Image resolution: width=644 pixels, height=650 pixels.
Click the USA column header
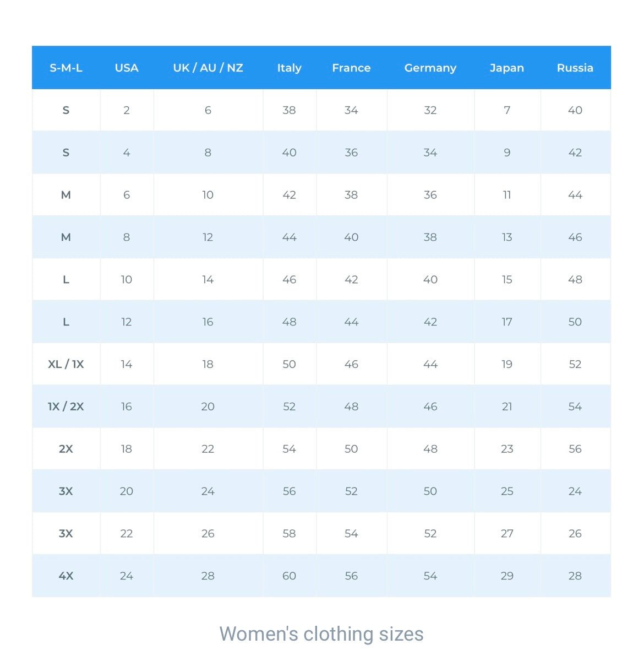click(x=127, y=68)
